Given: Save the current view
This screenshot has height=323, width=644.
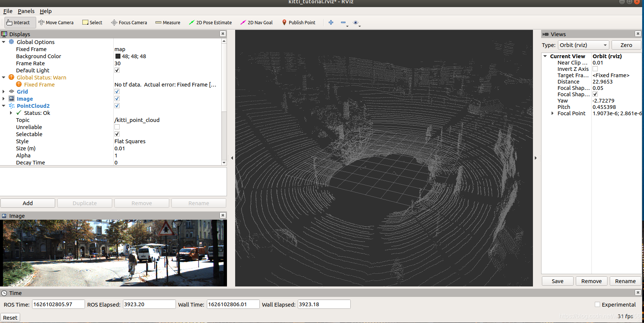Looking at the screenshot, I should click(x=558, y=281).
